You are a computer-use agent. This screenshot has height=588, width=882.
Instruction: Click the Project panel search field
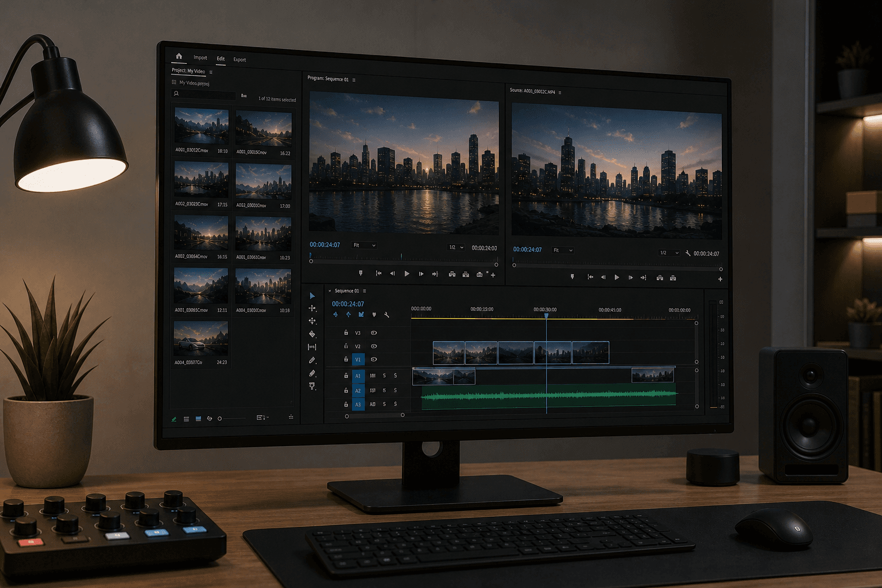[204, 94]
